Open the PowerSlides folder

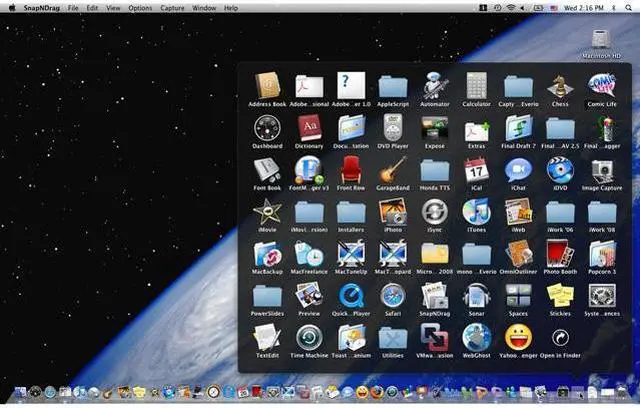(x=267, y=296)
